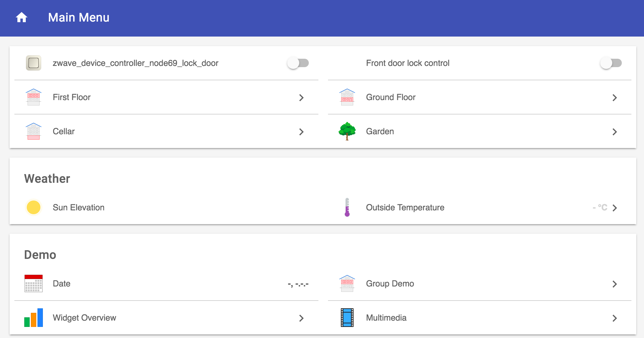
Task: Toggle the Front door lock control switch
Action: point(611,63)
